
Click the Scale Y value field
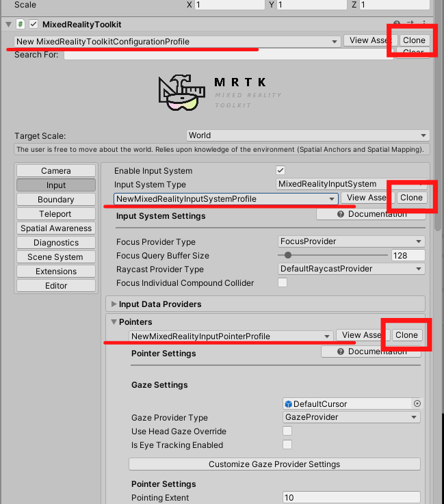[311, 5]
